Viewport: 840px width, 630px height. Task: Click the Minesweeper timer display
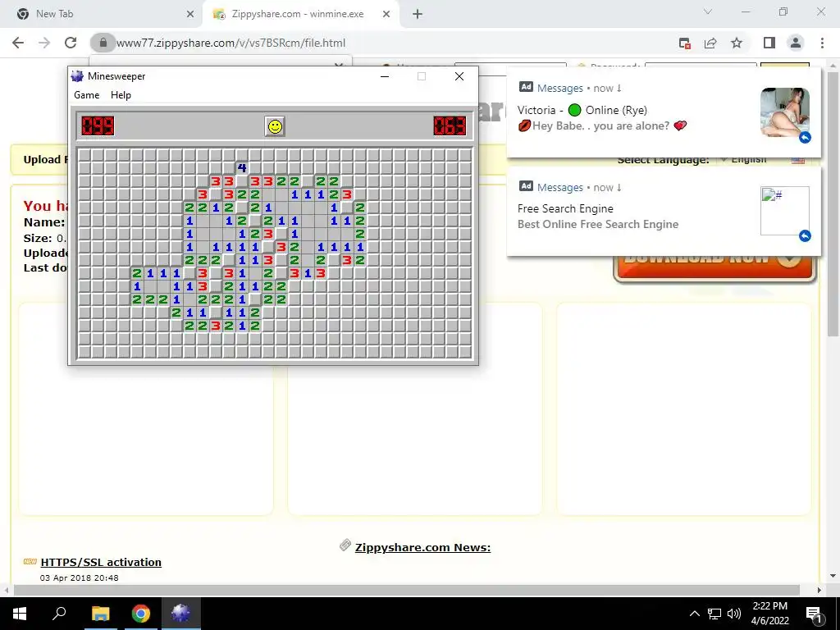pyautogui.click(x=450, y=126)
